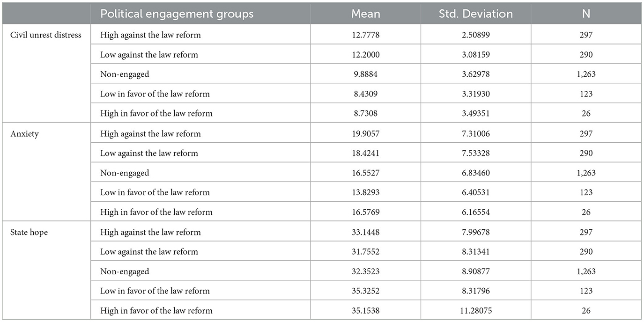Select the standard deviation 8.31341
Screen dimensions: 644x322
476,251
